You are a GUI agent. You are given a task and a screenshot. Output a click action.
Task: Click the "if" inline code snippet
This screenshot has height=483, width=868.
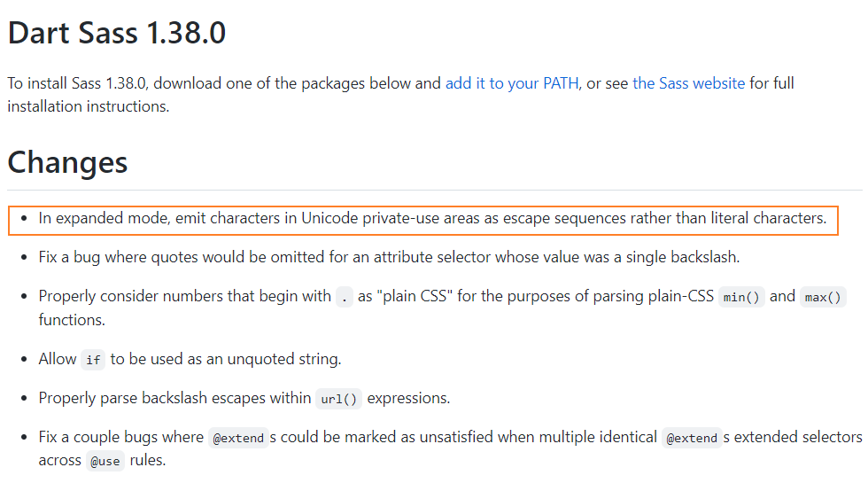pyautogui.click(x=93, y=360)
